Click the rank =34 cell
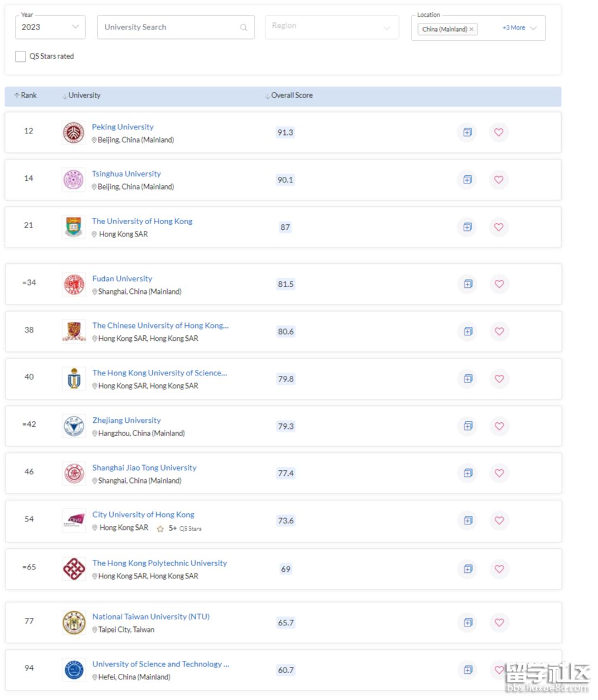 point(29,282)
